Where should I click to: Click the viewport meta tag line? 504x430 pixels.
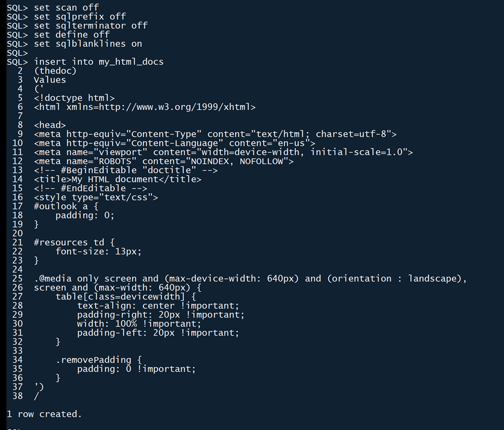click(x=223, y=152)
